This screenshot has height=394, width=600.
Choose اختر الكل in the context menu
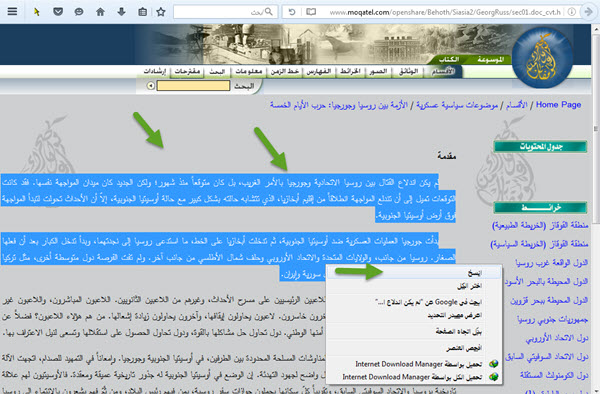tap(414, 286)
